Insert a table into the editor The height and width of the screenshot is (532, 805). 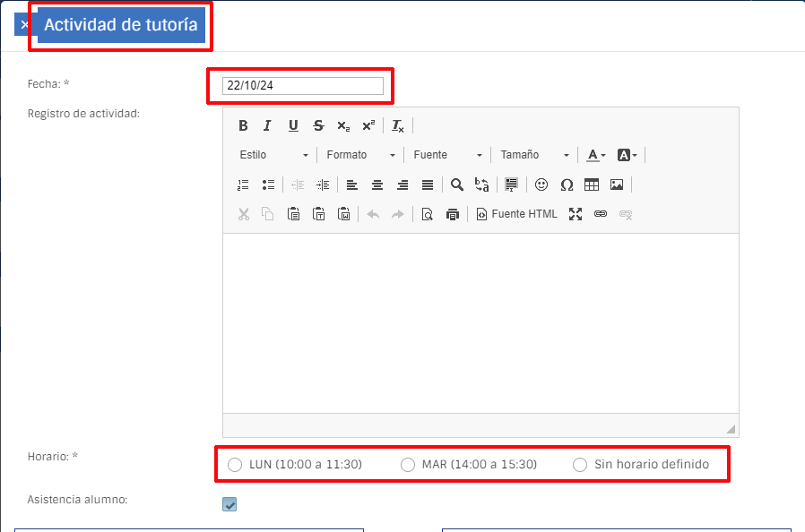592,184
